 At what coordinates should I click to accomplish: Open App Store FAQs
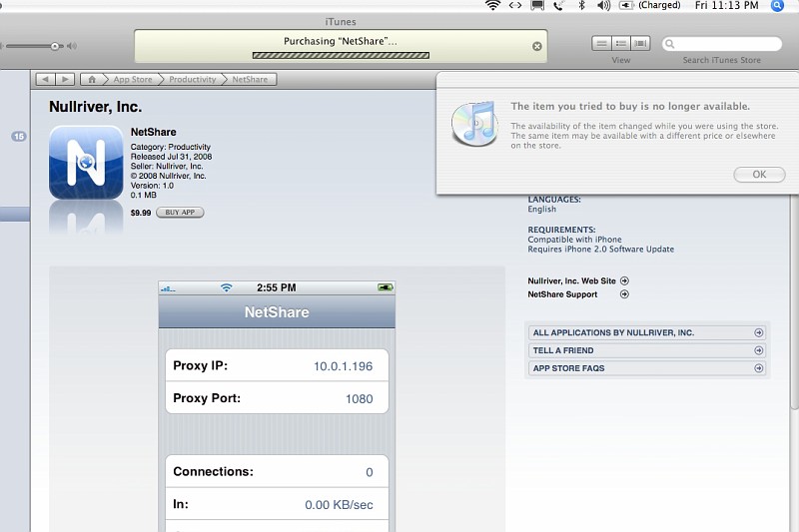[646, 368]
